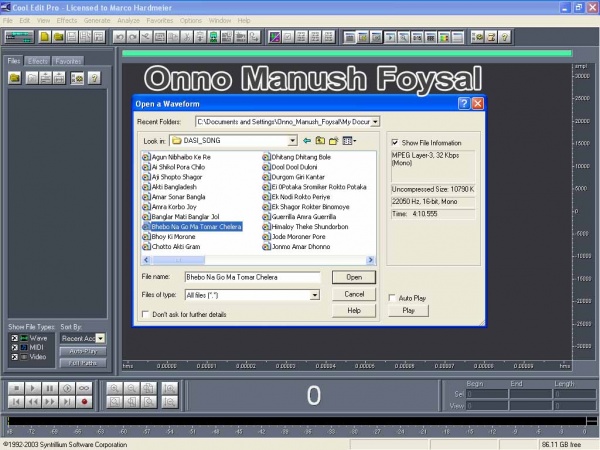This screenshot has height=450, width=600.
Task: Select file Amar Sonar Bangla
Action: [174, 197]
